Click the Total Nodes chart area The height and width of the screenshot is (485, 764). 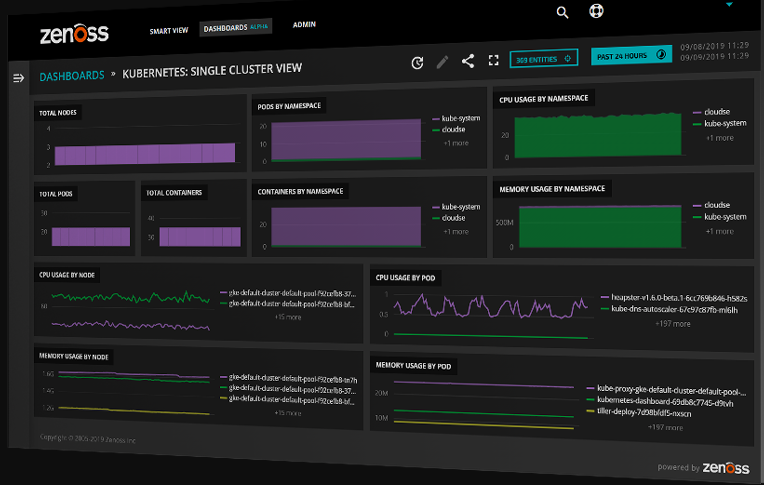145,153
